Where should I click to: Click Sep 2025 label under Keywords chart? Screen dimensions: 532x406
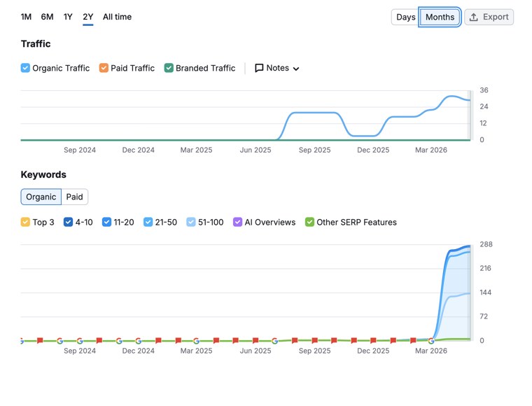click(314, 351)
